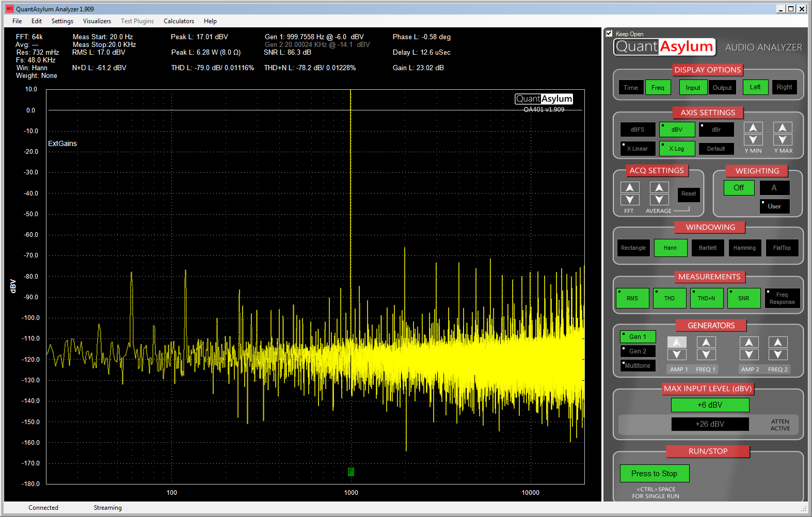Choose the Bartlett window
Viewport: 812px width, 517px height.
(x=708, y=248)
